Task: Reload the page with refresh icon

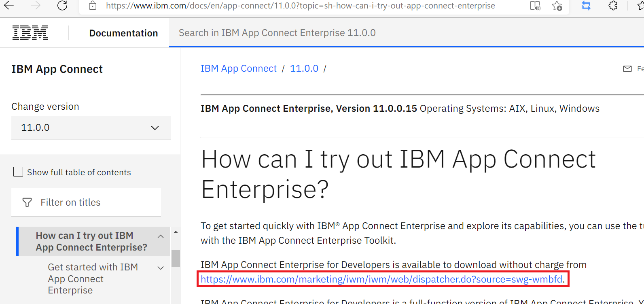Action: [x=62, y=5]
